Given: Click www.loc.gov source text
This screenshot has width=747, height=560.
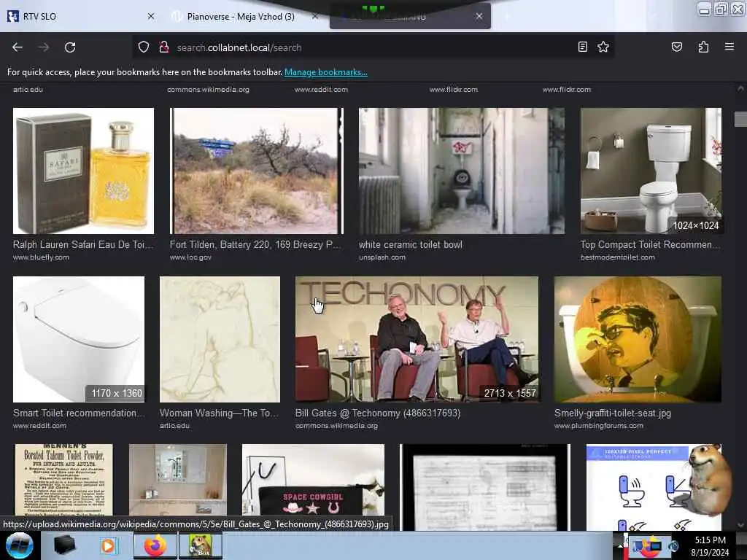Looking at the screenshot, I should 190,257.
